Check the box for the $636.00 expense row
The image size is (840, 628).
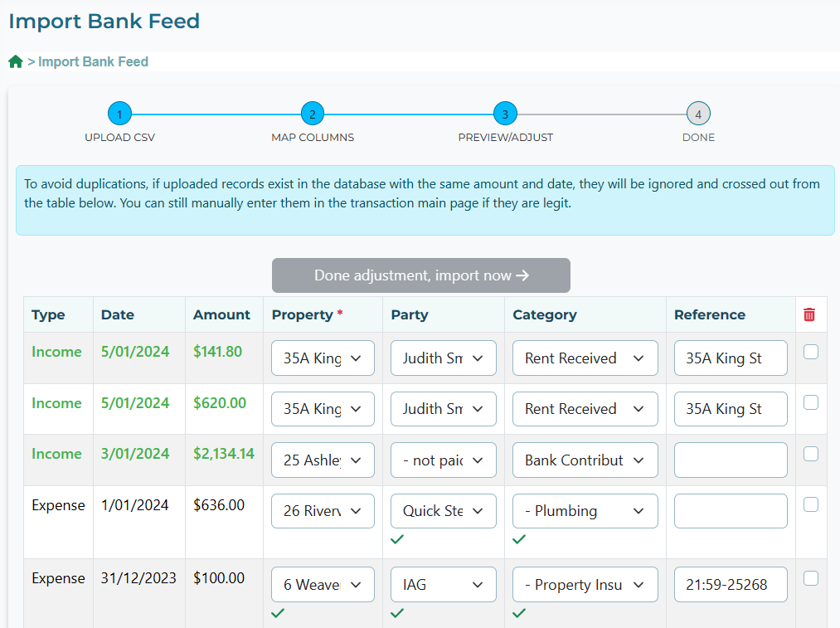point(811,504)
